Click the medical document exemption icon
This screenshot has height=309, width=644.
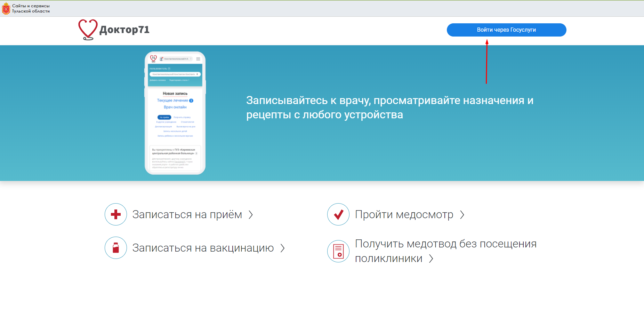click(x=338, y=251)
